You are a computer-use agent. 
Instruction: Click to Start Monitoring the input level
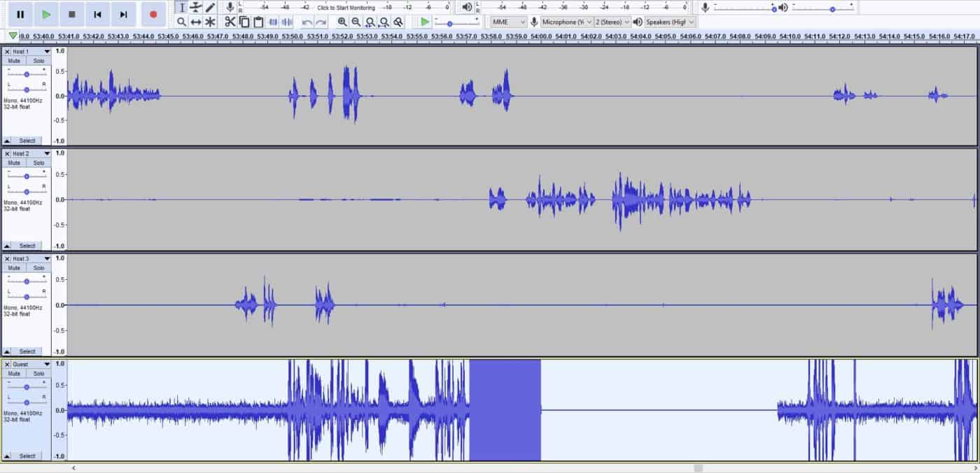click(347, 8)
